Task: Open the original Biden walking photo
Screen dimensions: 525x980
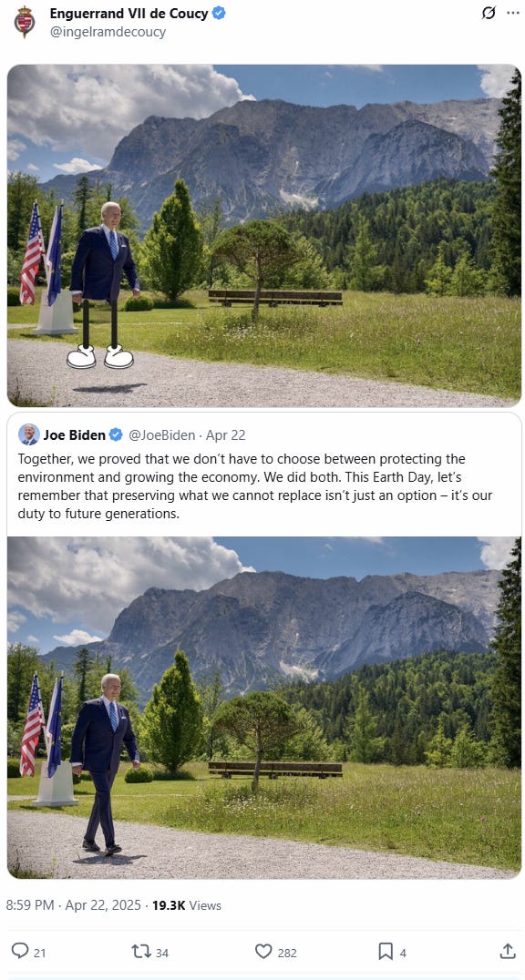Action: (x=263, y=707)
